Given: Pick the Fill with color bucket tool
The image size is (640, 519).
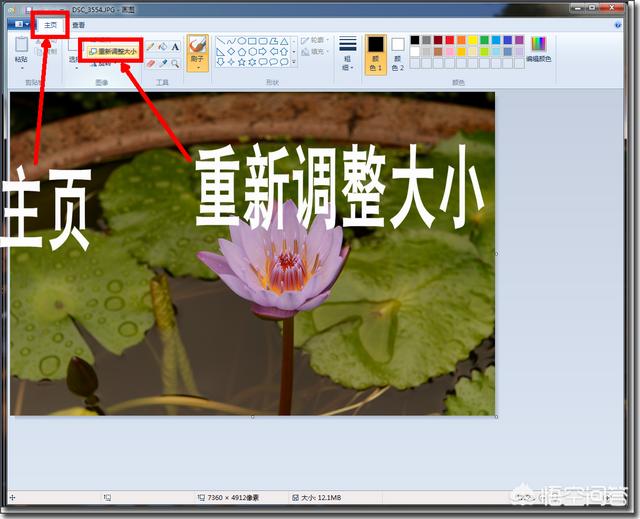Looking at the screenshot, I should [163, 47].
